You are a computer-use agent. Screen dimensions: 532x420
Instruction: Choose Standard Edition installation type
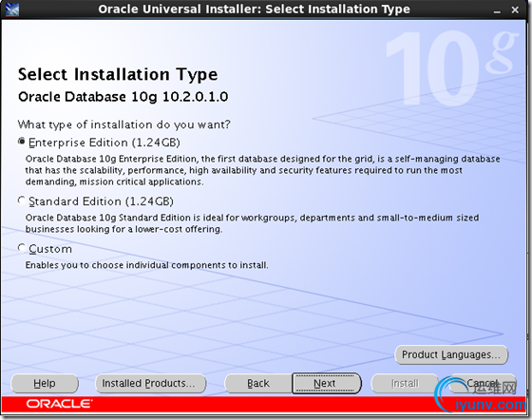point(22,200)
